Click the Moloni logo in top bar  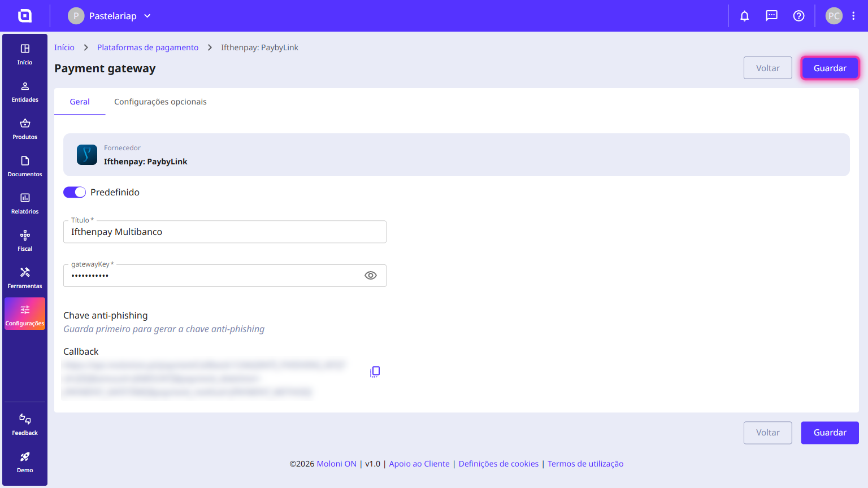pyautogui.click(x=25, y=16)
